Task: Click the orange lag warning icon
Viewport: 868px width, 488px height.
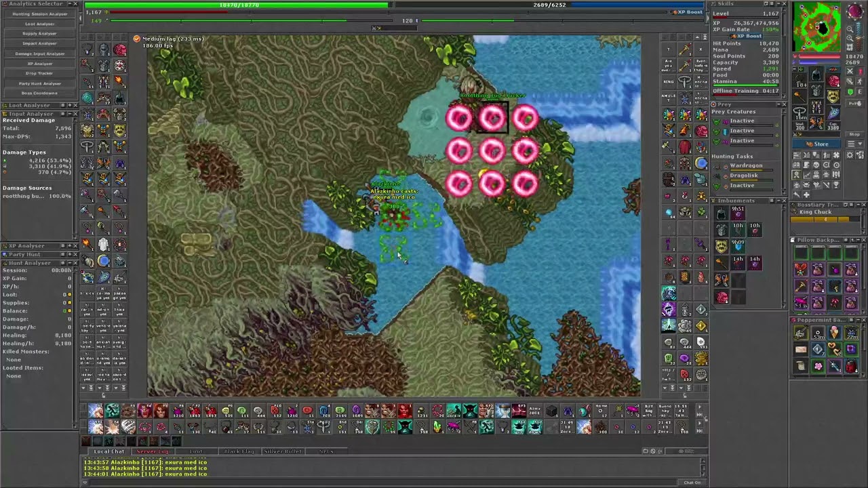Action: tap(137, 39)
